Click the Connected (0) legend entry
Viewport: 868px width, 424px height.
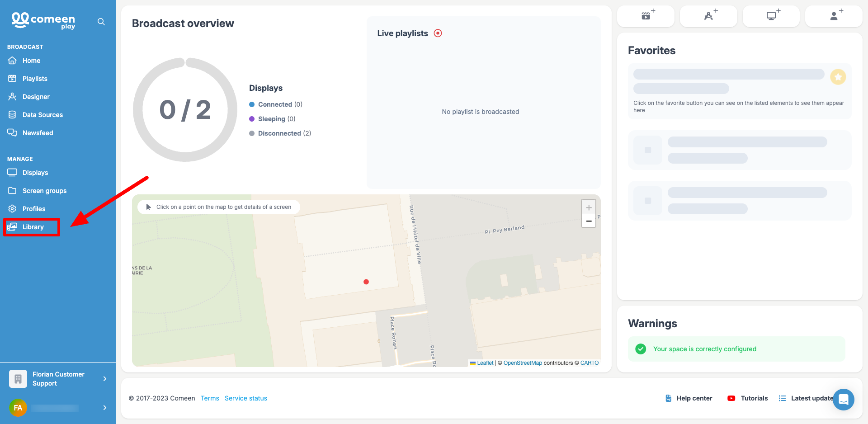(x=276, y=104)
